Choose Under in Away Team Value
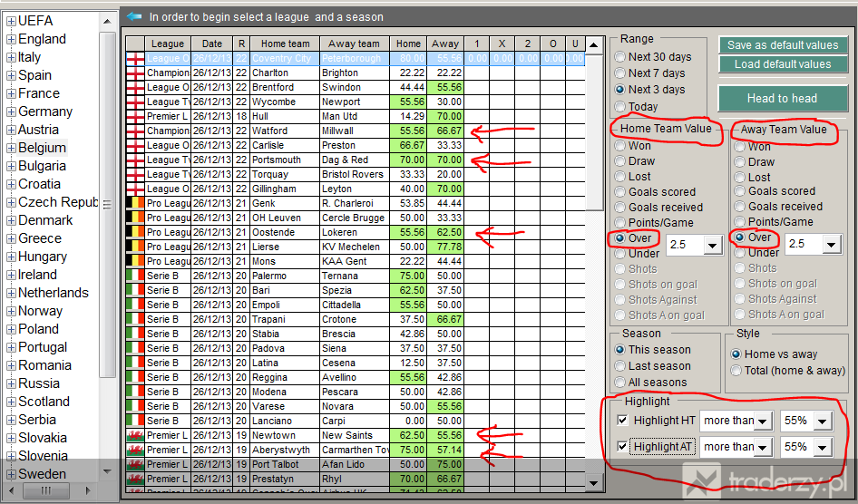The height and width of the screenshot is (504, 858). click(x=740, y=253)
